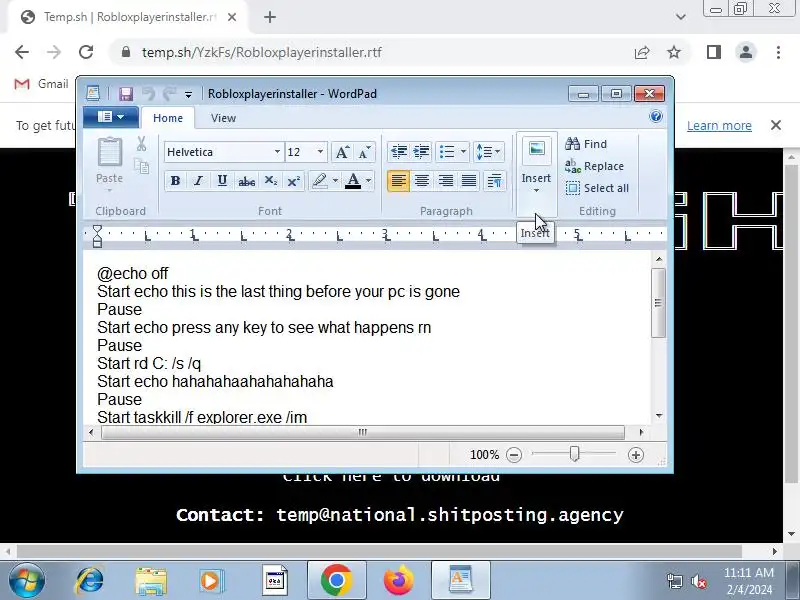Click Find in Editing group
The height and width of the screenshot is (600, 800).
click(586, 144)
